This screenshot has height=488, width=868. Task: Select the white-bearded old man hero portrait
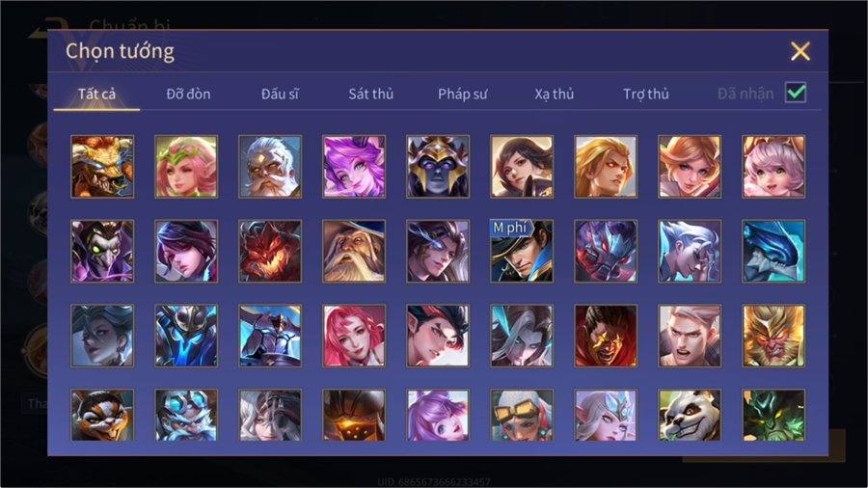(270, 167)
